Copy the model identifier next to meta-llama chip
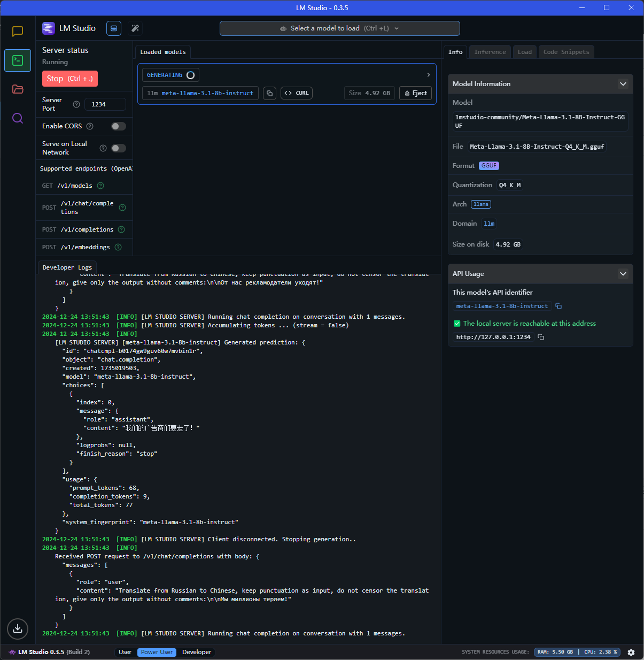 coord(269,93)
